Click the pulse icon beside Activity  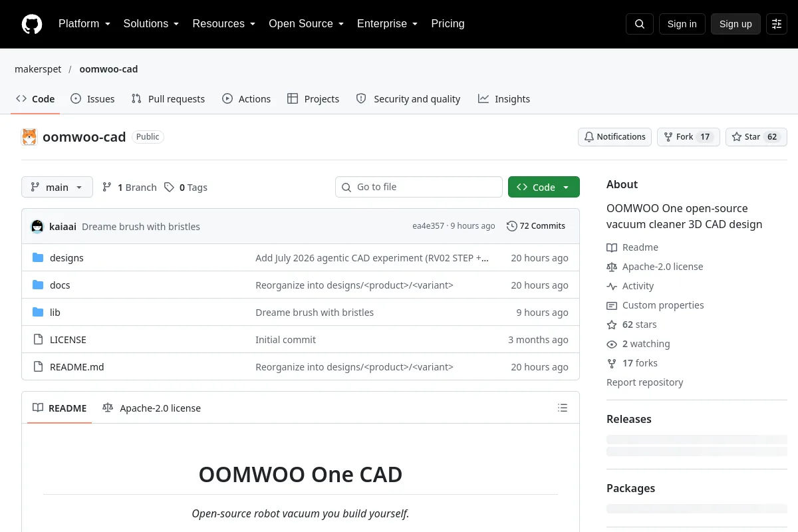[612, 286]
